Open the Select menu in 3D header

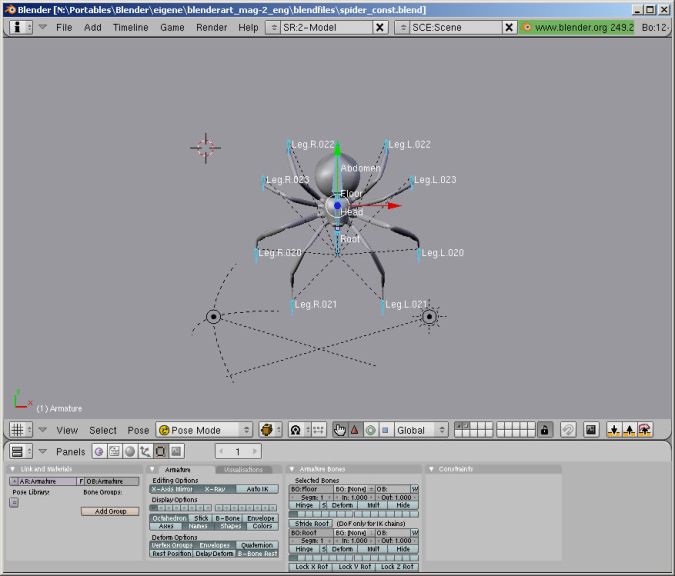103,430
